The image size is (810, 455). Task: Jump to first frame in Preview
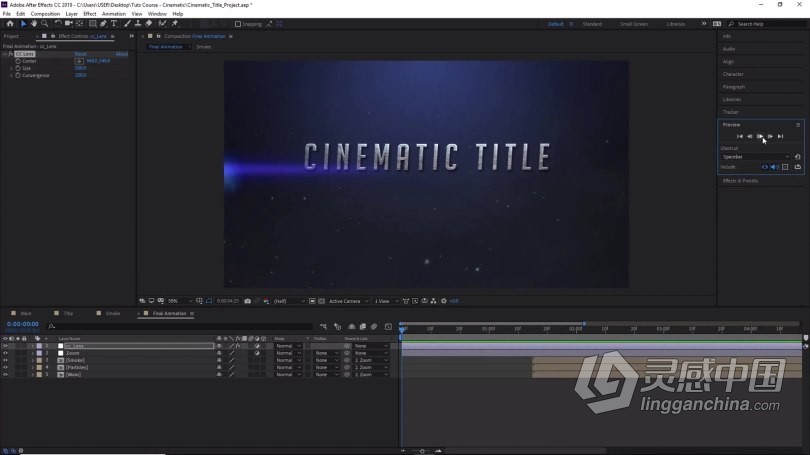(x=740, y=136)
